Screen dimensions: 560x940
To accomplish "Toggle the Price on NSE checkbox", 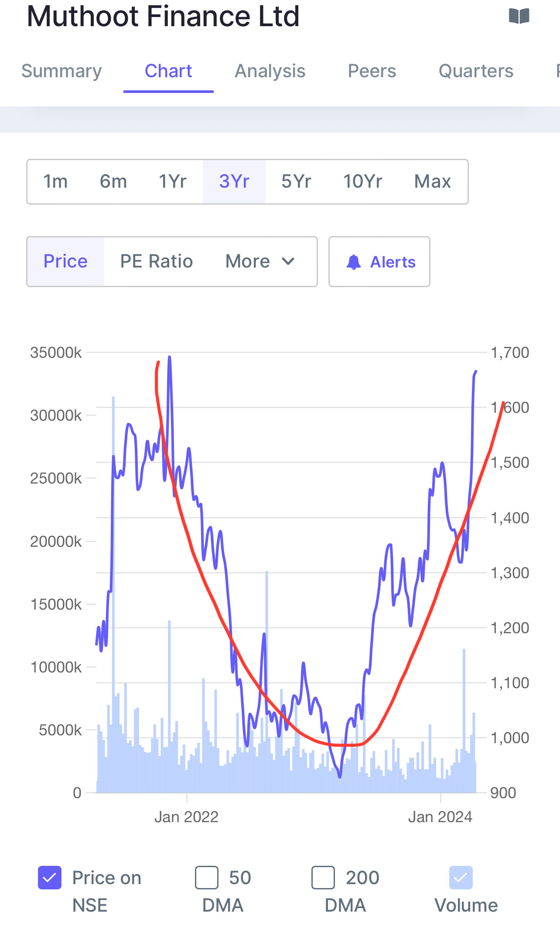I will 50,878.
